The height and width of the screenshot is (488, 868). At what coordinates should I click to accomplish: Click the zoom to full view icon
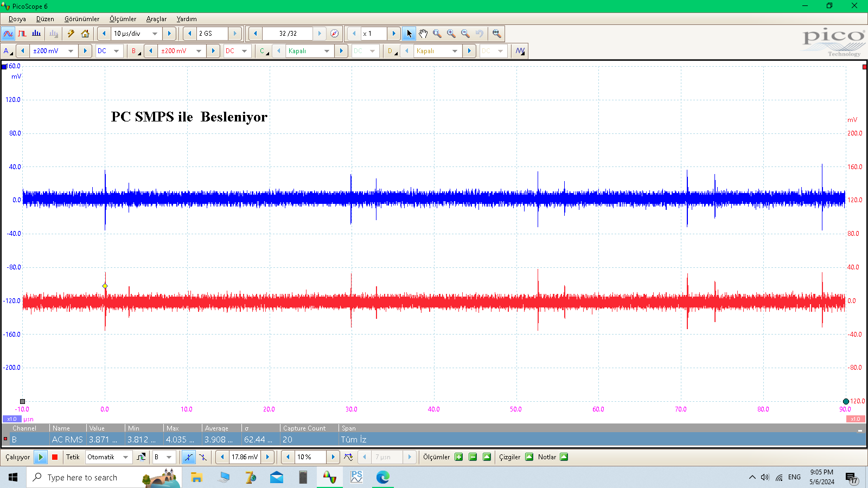coord(496,34)
